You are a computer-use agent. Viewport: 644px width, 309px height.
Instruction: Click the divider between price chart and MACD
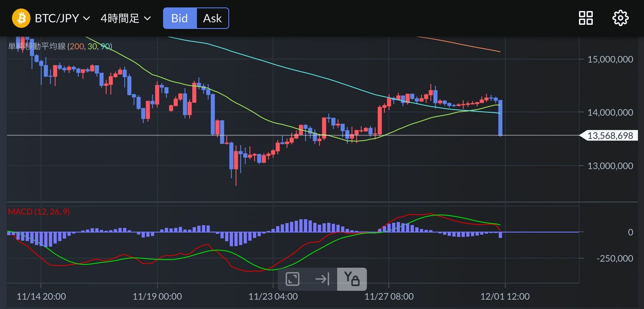292,202
